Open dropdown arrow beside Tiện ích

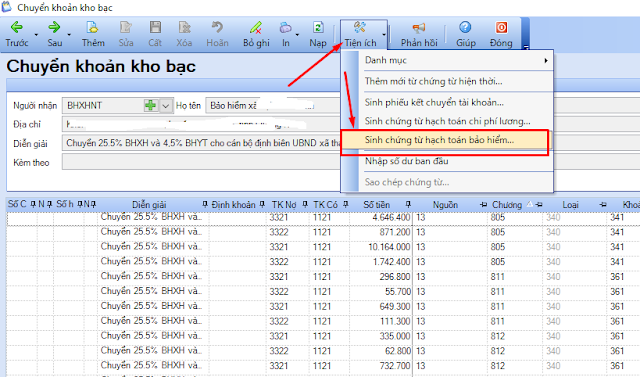pos(384,35)
